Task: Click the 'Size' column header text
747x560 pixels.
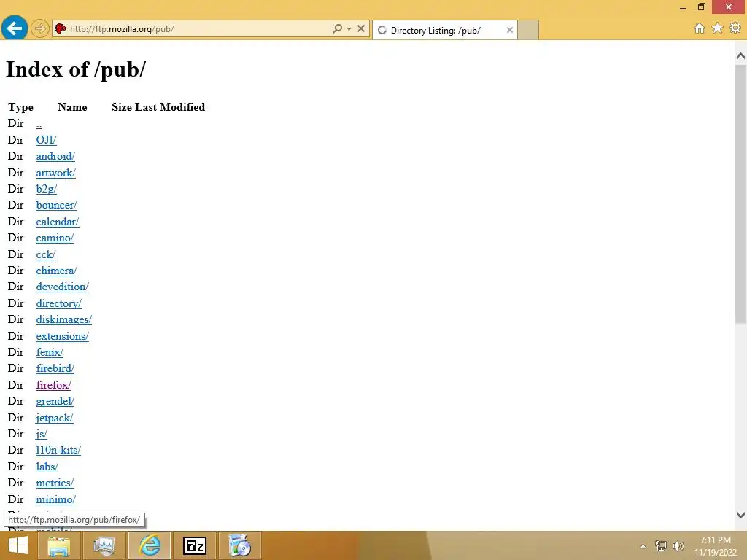Action: pos(122,107)
